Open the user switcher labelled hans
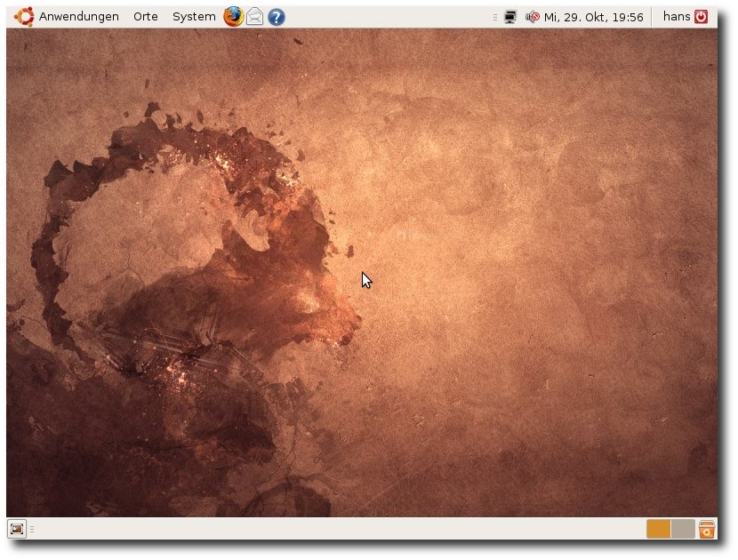The height and width of the screenshot is (560, 738). click(x=676, y=17)
